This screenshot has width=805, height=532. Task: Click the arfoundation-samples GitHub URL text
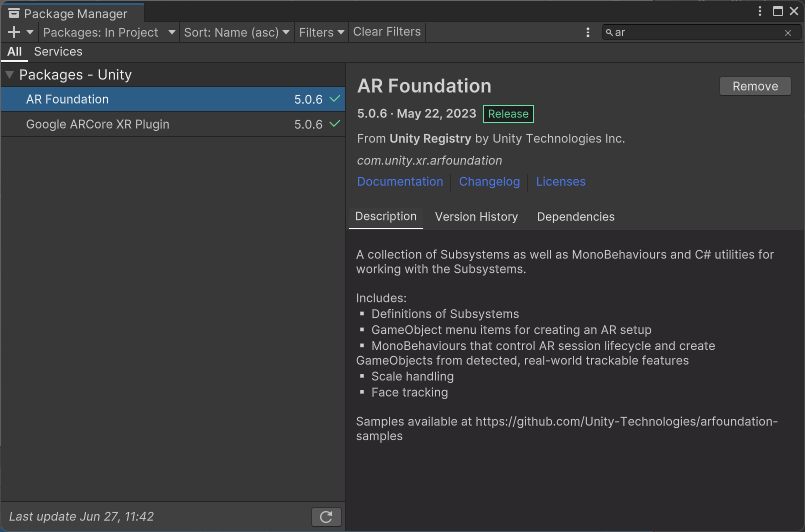coord(567,429)
